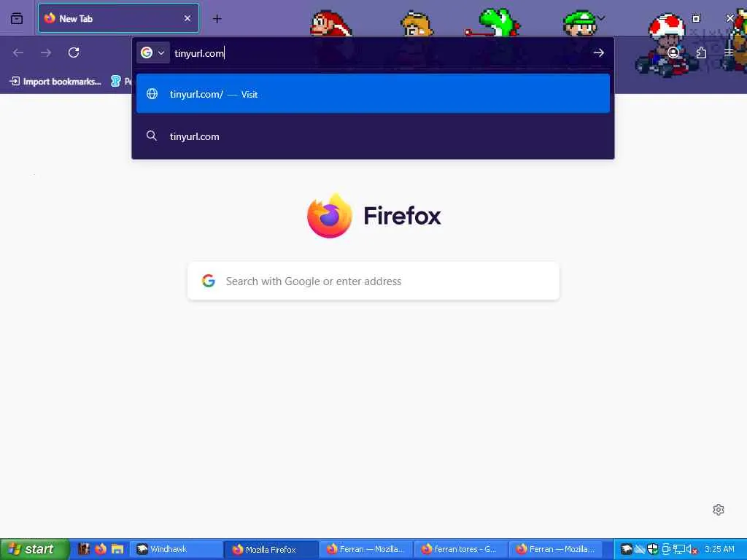Click the Search with Google page field
The height and width of the screenshot is (560, 747).
point(373,281)
